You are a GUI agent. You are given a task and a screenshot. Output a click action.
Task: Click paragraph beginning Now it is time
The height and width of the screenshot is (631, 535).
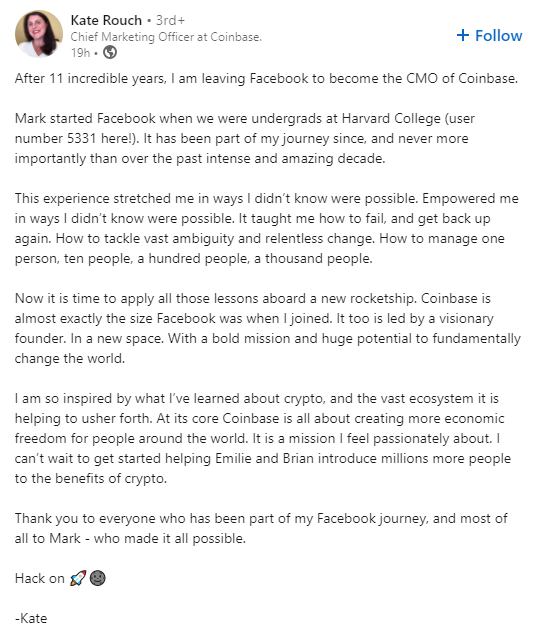tap(268, 328)
